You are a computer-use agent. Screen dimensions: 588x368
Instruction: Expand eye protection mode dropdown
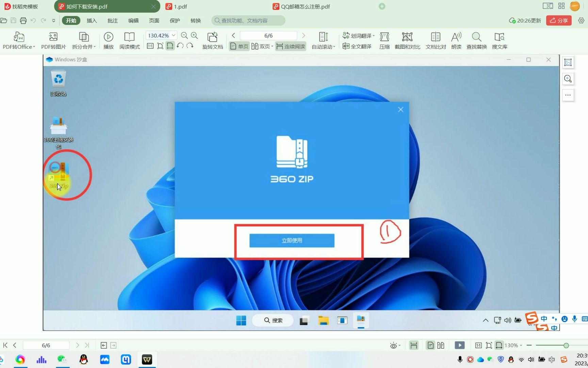point(399,346)
